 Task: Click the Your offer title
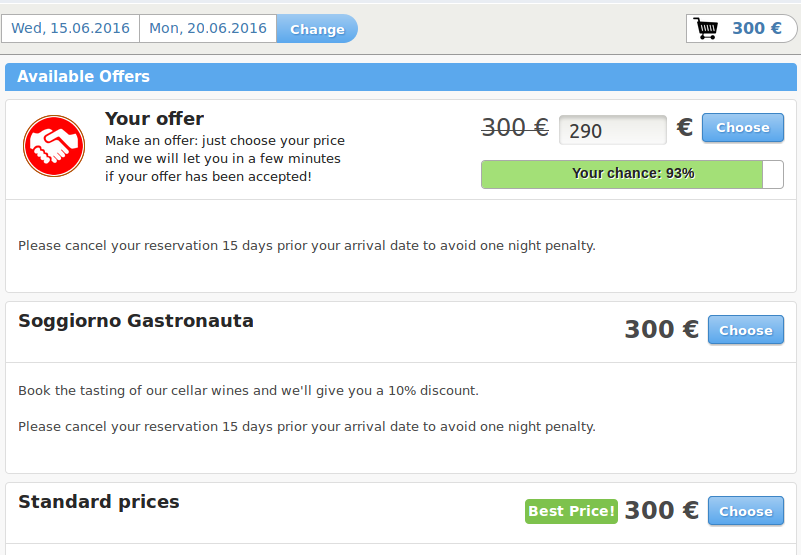pos(154,119)
